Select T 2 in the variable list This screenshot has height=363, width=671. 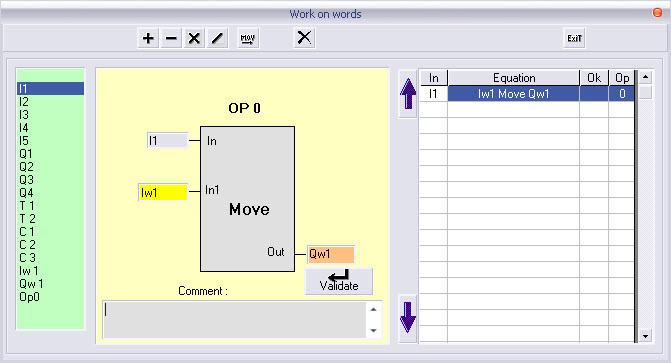click(27, 219)
